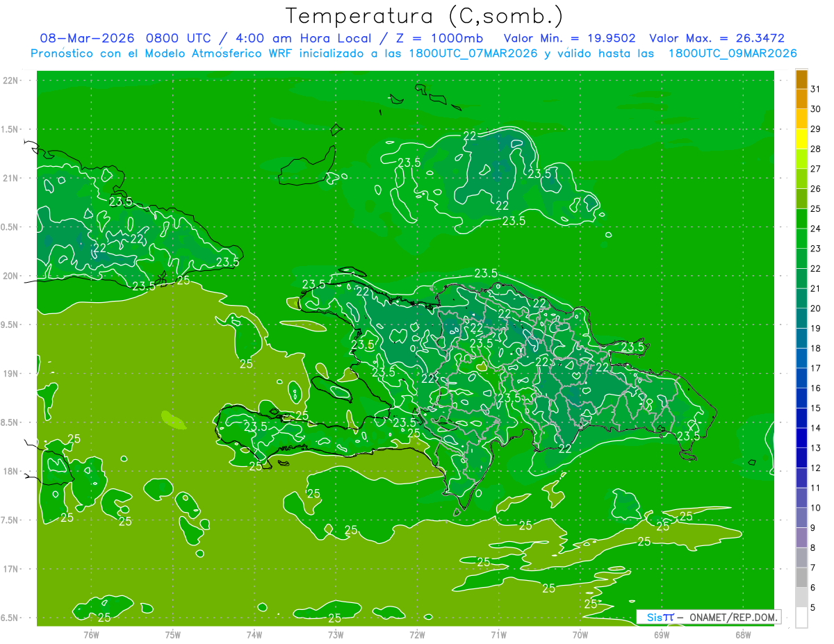This screenshot has width=834, height=644.
Task: Click the dark orange swatch atop the color scale
Action: click(x=801, y=81)
